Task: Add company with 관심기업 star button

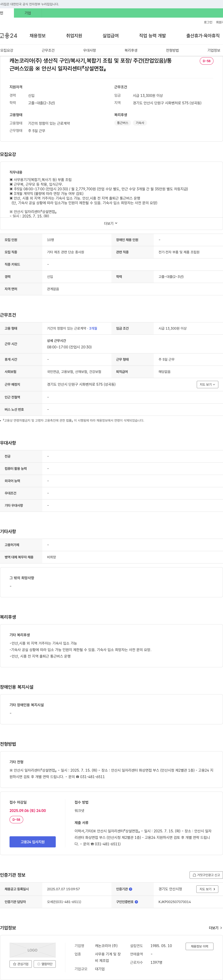Action: click(x=21, y=964)
